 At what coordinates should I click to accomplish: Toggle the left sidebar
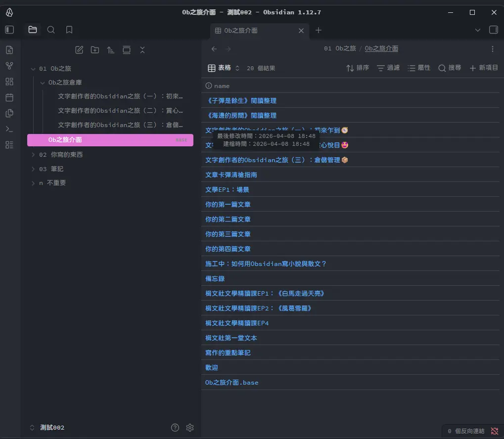9,30
